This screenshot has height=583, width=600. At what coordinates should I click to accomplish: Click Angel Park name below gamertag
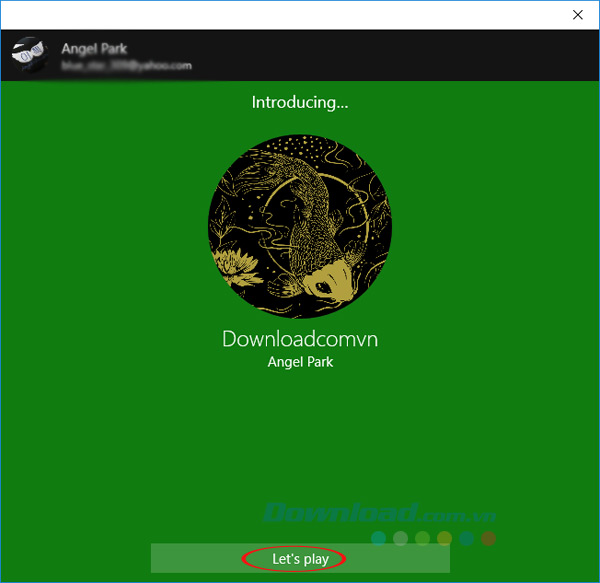coord(300,362)
